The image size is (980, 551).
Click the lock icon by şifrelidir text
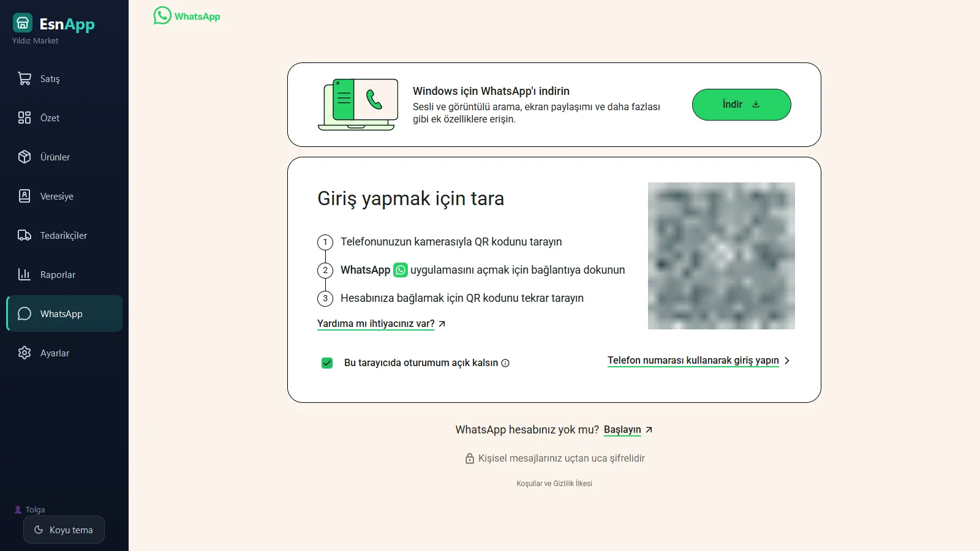470,458
